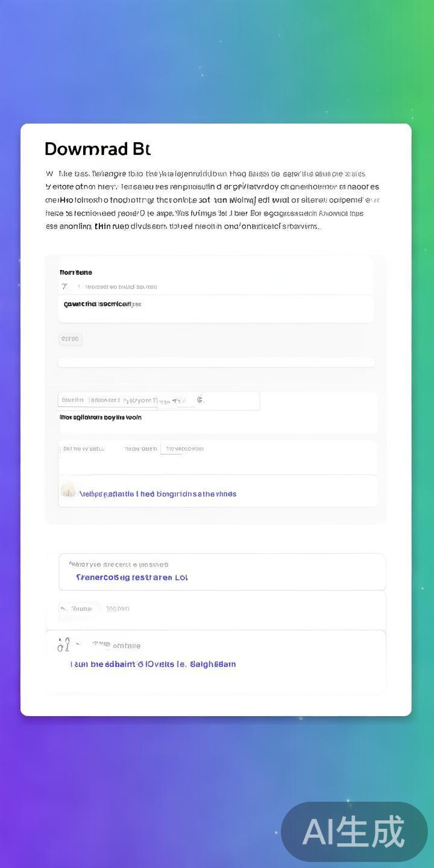Open the "Vietbpe gafiattle" blue link
The height and width of the screenshot is (868, 434).
click(157, 494)
